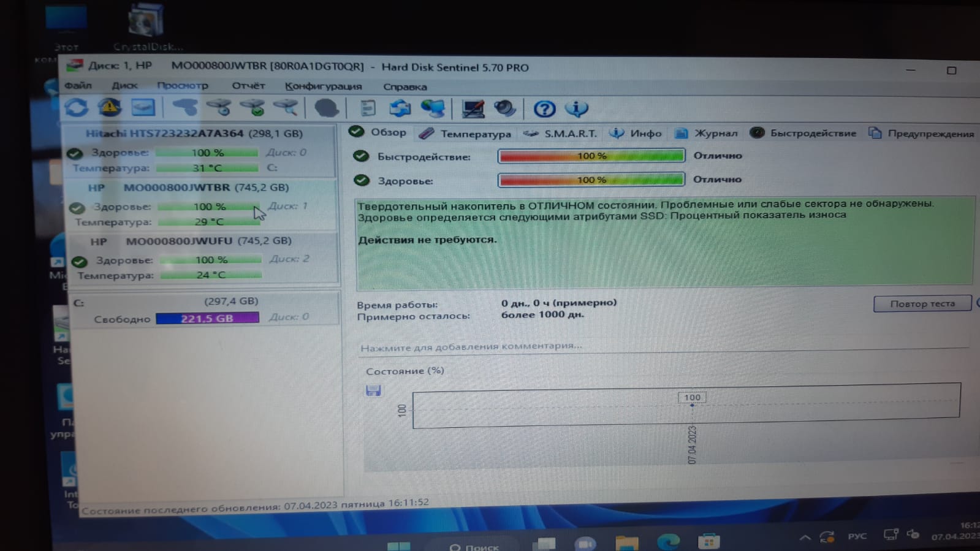The height and width of the screenshot is (551, 980).
Task: Open Microsoft Store from the taskbar
Action: tap(708, 541)
